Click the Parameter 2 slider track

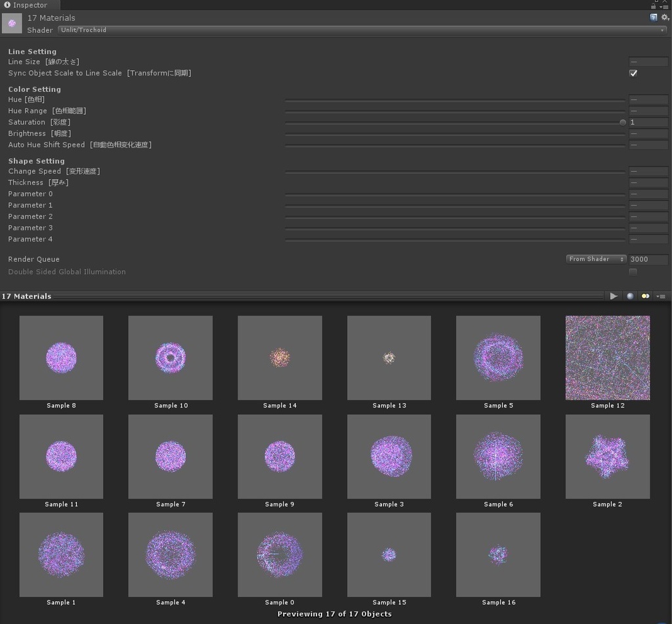455,217
